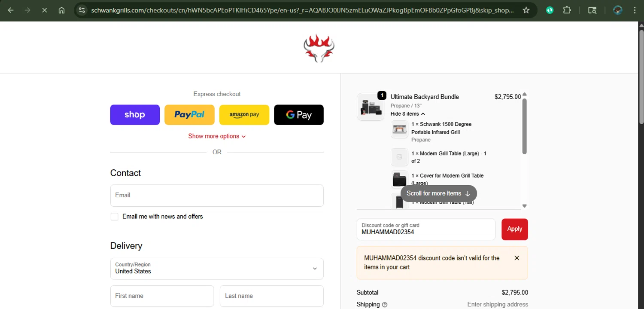Dismiss the invalid discount code message
644x309 pixels.
pyautogui.click(x=517, y=258)
